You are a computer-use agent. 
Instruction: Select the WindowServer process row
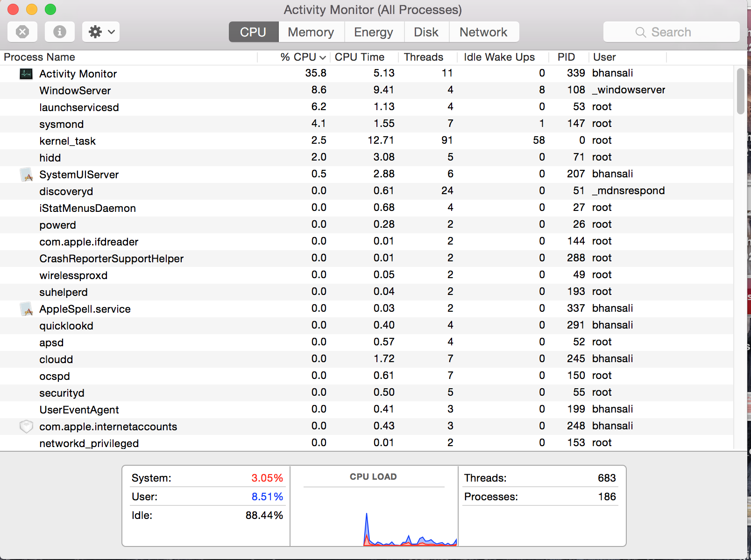coord(367,91)
